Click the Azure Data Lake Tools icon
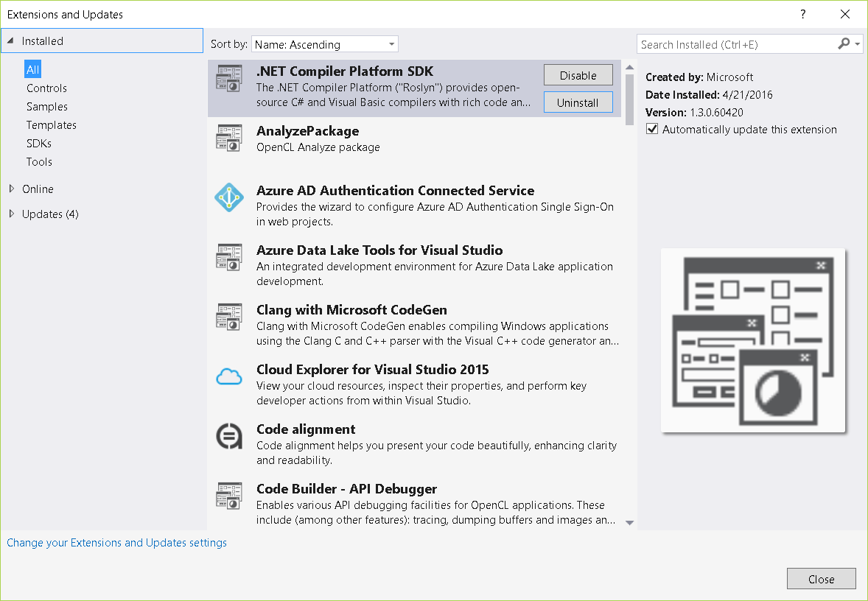The height and width of the screenshot is (601, 868). [x=229, y=257]
